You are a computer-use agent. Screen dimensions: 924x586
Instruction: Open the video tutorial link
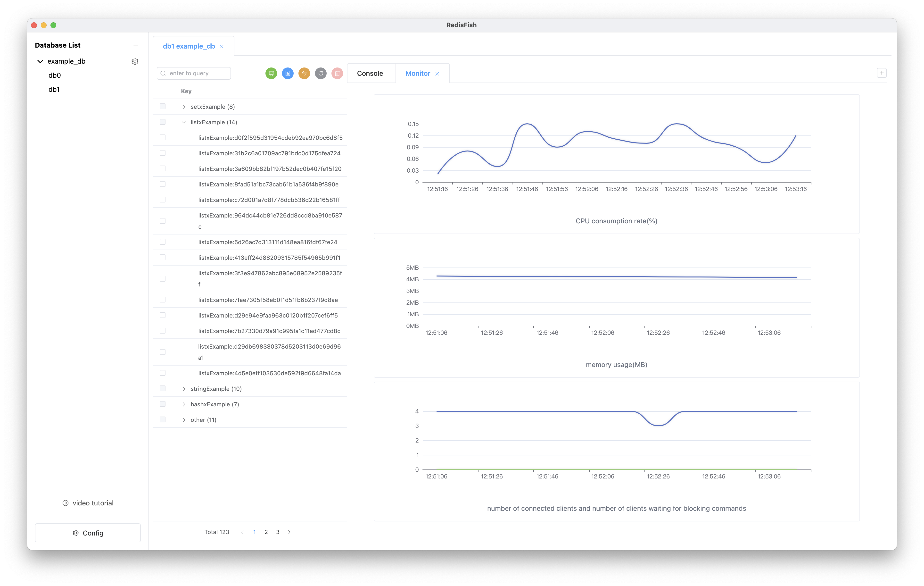pyautogui.click(x=88, y=503)
